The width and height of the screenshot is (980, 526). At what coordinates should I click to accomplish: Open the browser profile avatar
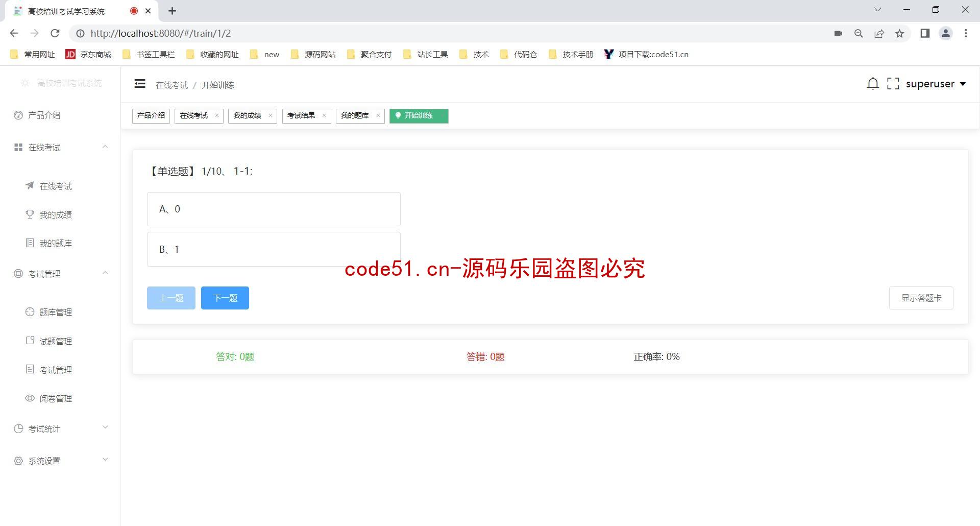coord(946,33)
